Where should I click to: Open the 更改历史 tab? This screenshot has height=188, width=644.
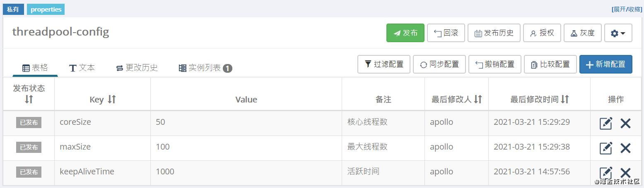pyautogui.click(x=137, y=68)
